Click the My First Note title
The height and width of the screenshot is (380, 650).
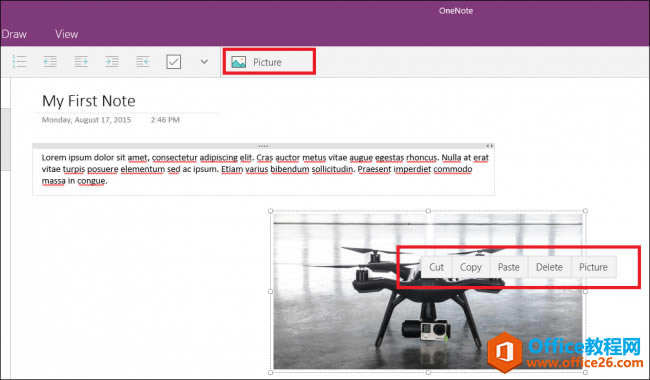[89, 101]
